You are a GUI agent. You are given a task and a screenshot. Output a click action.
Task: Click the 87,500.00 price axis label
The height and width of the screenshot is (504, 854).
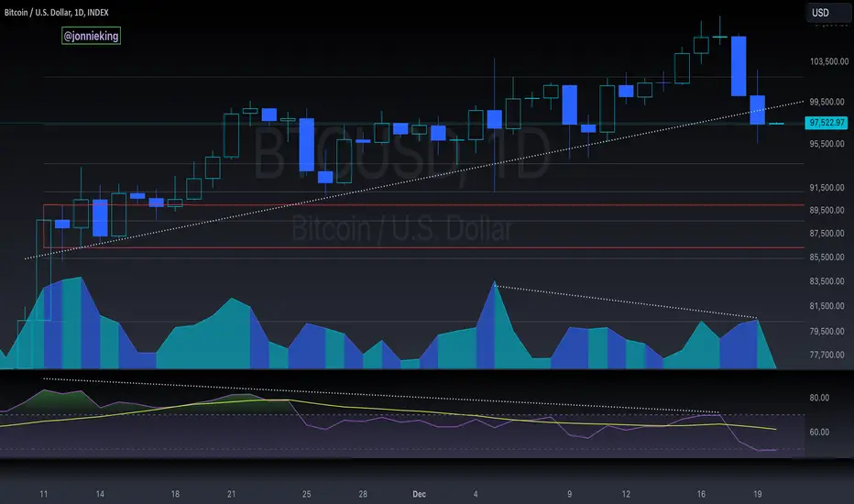pyautogui.click(x=827, y=233)
